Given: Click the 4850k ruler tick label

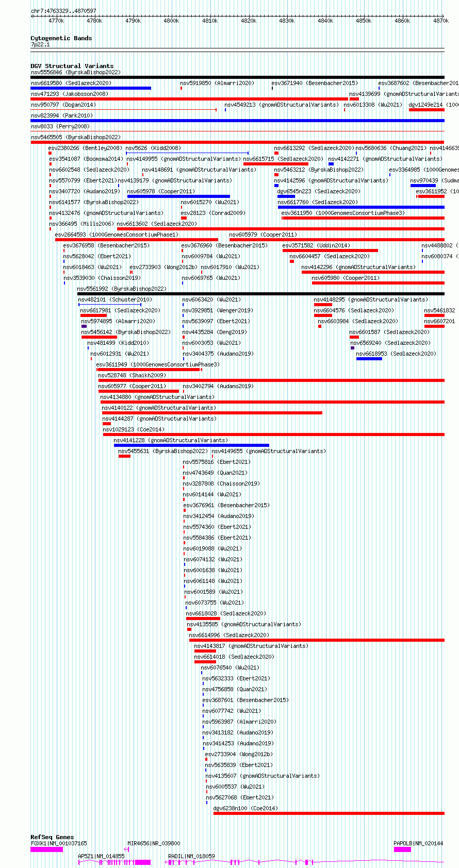Looking at the screenshot, I should [364, 21].
